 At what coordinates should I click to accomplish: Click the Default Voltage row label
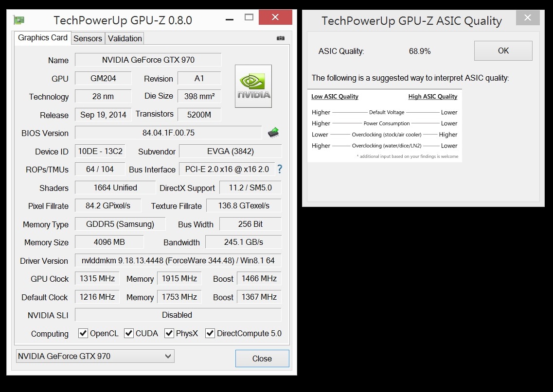click(x=387, y=112)
